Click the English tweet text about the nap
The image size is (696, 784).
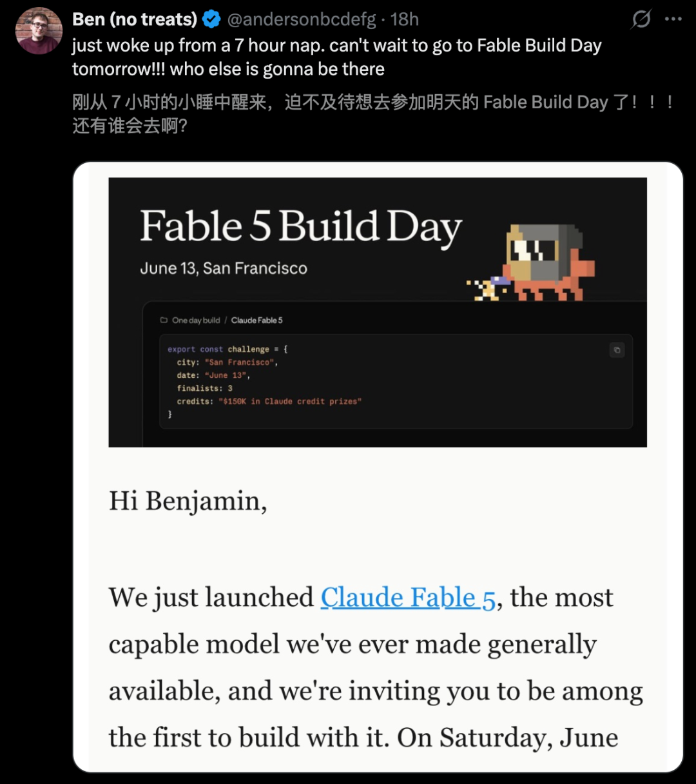336,57
